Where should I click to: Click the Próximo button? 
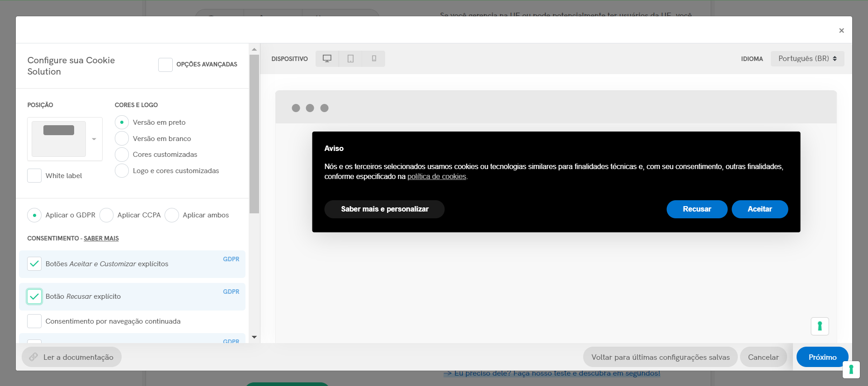click(x=822, y=357)
